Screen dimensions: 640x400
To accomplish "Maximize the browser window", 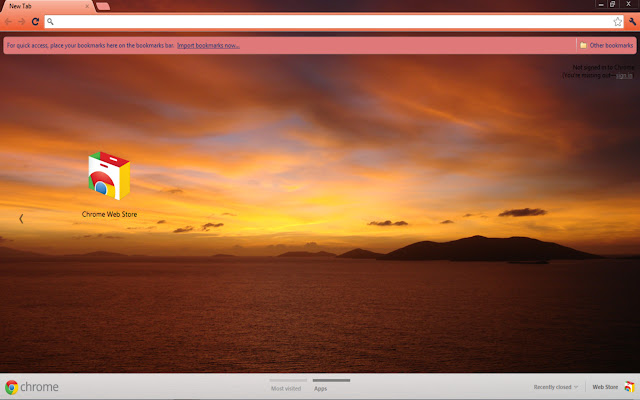I will pyautogui.click(x=612, y=4).
